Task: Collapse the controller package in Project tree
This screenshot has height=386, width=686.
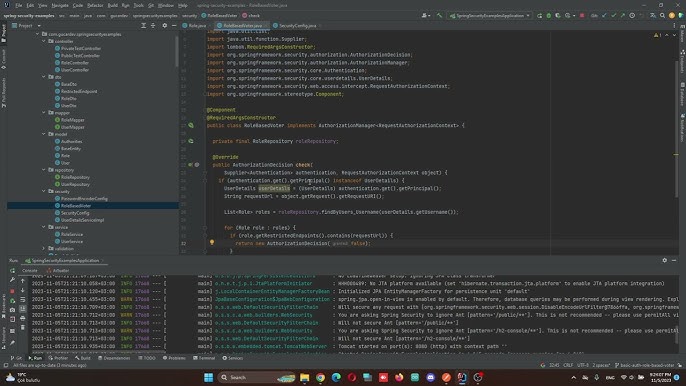Action: [44, 41]
